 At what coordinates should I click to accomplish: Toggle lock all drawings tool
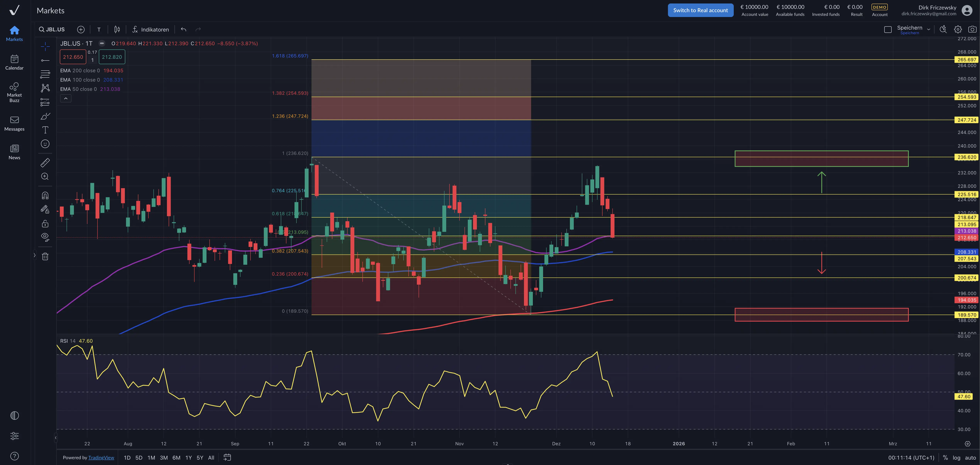pyautogui.click(x=45, y=224)
